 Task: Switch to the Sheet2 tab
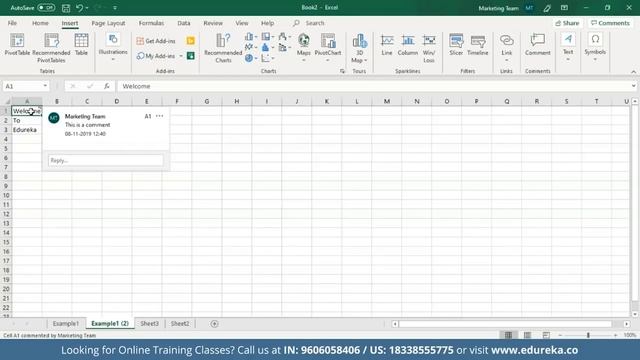180,324
